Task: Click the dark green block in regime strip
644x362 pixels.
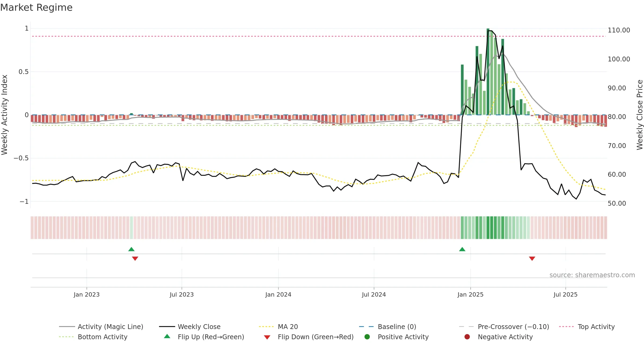Action: click(492, 228)
